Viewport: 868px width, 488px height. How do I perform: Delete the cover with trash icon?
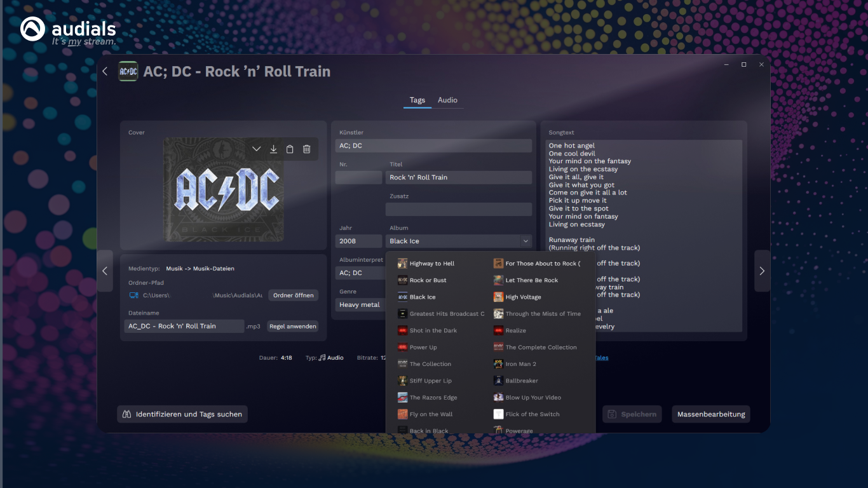307,149
